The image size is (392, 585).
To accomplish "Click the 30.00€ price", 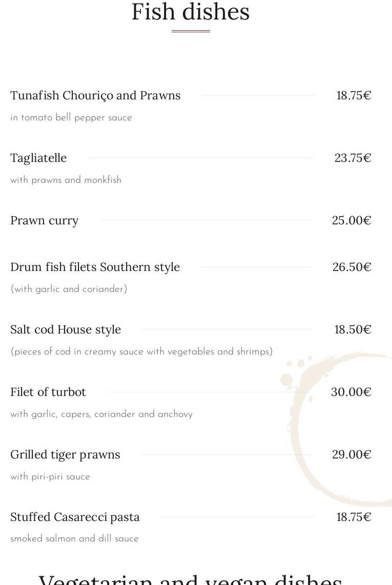I will pos(351,392).
